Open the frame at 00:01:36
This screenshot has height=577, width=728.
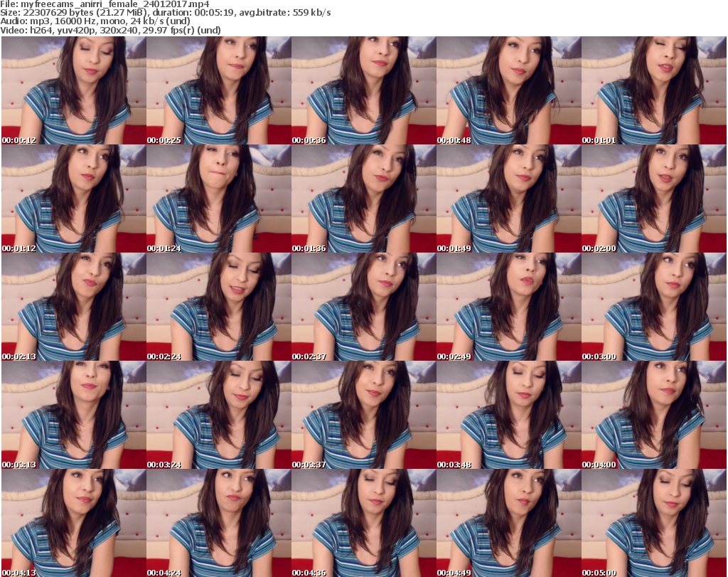[x=364, y=198]
